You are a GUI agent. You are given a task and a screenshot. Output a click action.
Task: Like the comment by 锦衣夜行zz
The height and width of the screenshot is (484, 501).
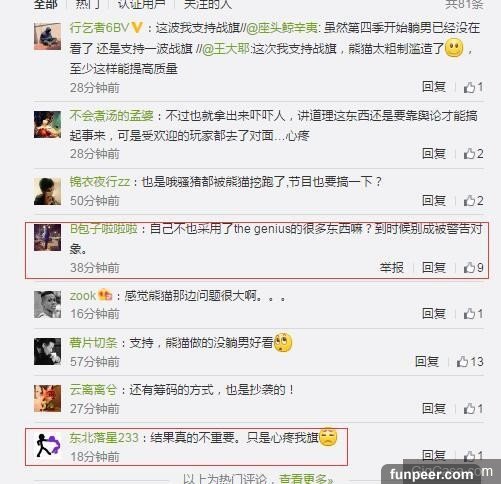point(473,201)
